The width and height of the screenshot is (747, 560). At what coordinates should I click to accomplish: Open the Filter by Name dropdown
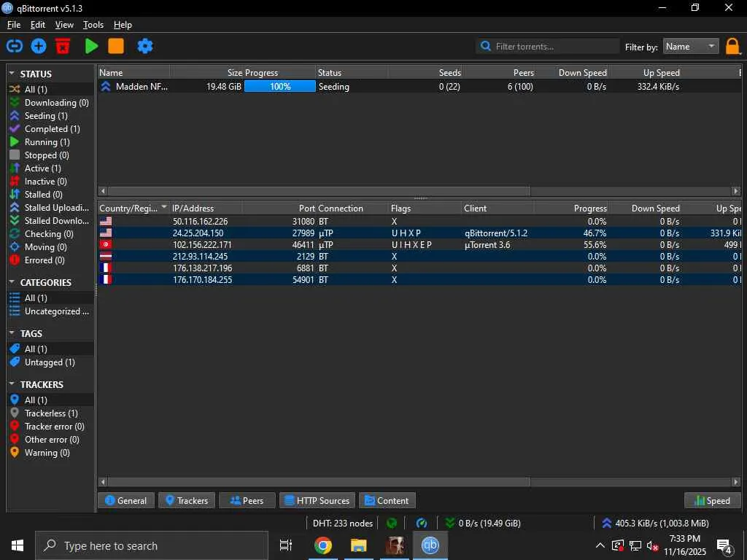tap(690, 46)
